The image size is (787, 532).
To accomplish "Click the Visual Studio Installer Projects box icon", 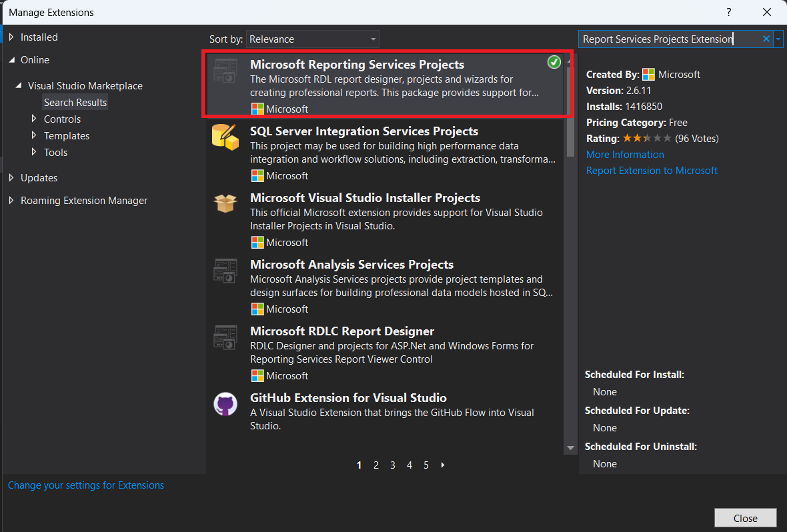I will click(x=225, y=204).
